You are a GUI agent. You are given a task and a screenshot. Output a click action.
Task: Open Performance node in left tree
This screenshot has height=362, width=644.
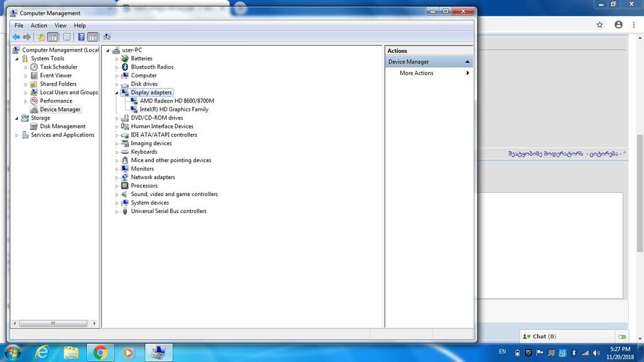56,101
